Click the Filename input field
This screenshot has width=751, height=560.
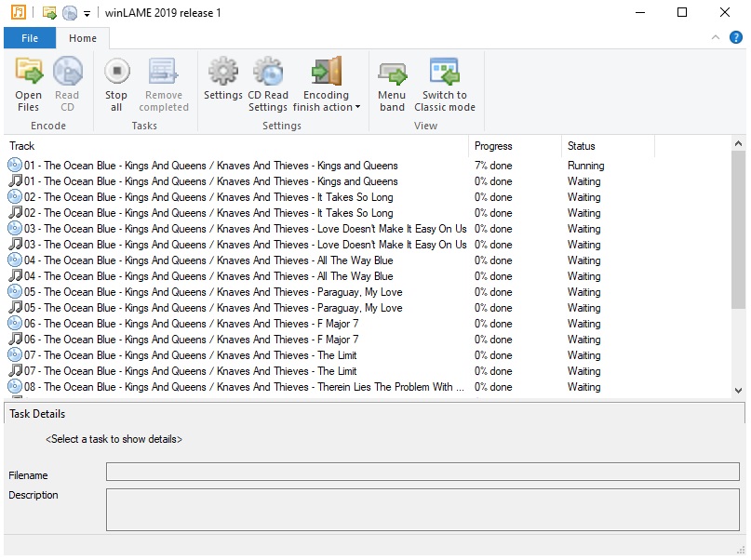pyautogui.click(x=422, y=472)
